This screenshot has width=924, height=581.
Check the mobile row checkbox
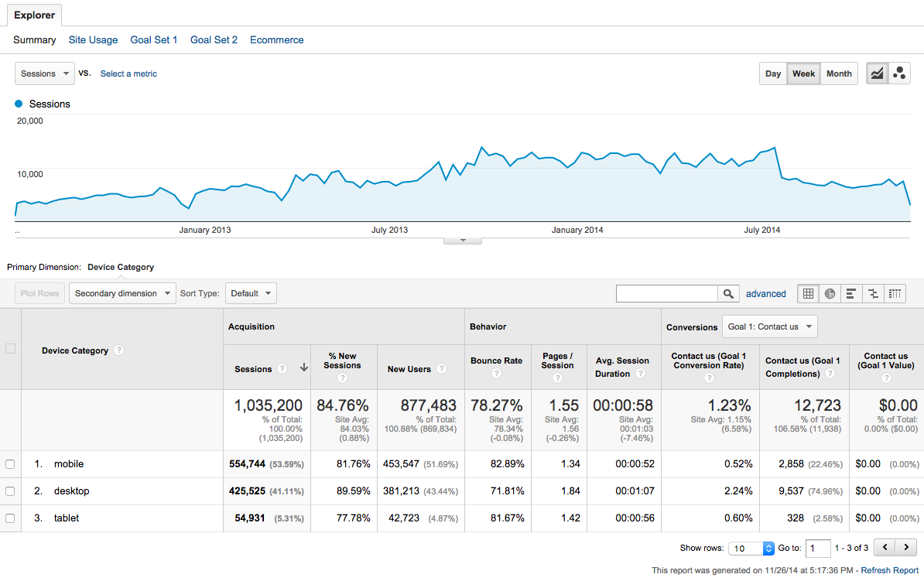pos(10,464)
